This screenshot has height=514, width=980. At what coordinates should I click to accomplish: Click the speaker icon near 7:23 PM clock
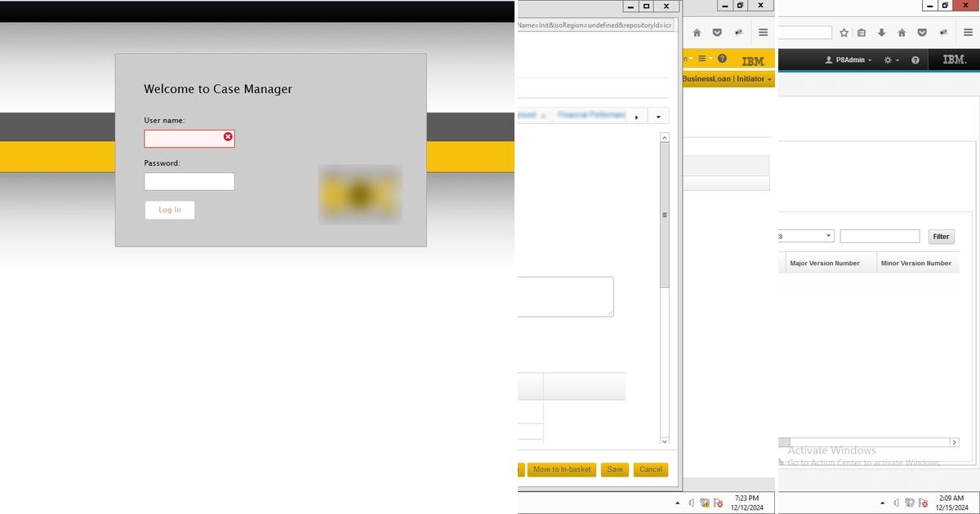tap(691, 503)
